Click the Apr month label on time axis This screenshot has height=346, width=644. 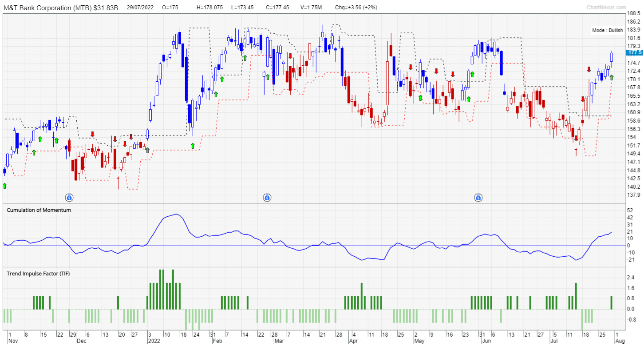tap(354, 342)
